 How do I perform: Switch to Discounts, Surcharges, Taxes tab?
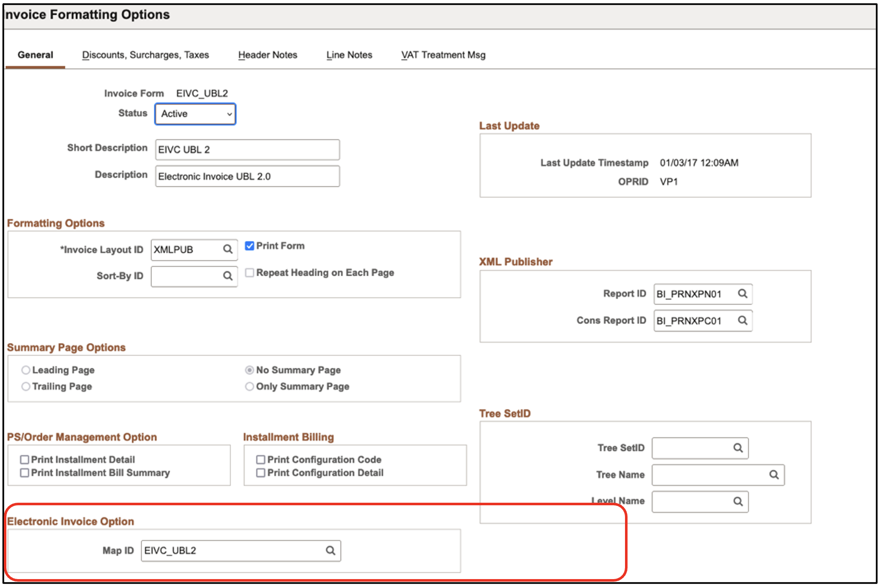click(x=146, y=54)
